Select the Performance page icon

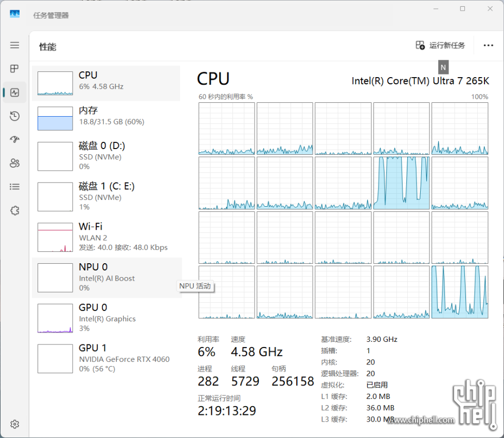pos(14,93)
